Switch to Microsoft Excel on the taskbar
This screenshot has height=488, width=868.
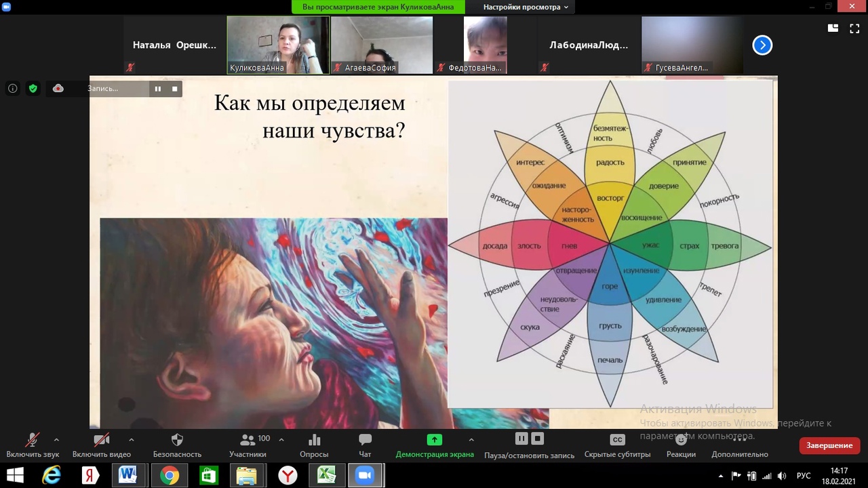pos(326,476)
